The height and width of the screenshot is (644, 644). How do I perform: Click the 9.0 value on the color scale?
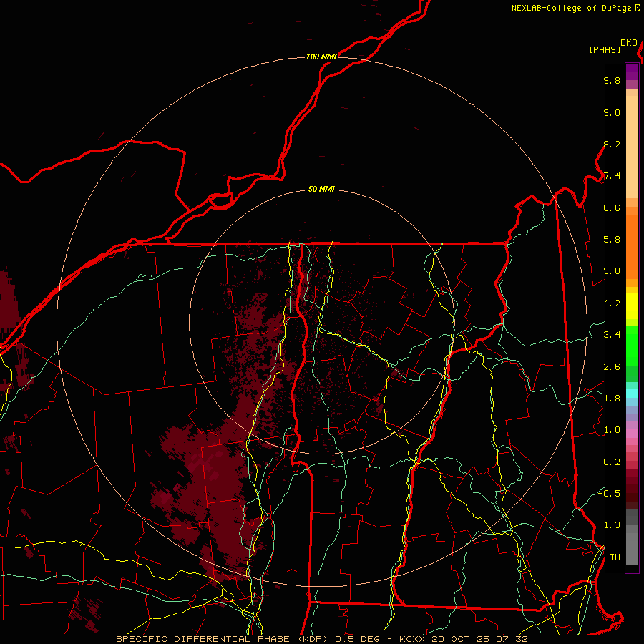tap(612, 112)
